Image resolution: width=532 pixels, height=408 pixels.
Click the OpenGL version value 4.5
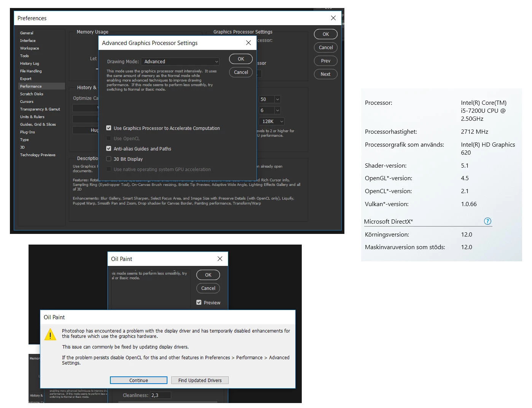coord(465,178)
